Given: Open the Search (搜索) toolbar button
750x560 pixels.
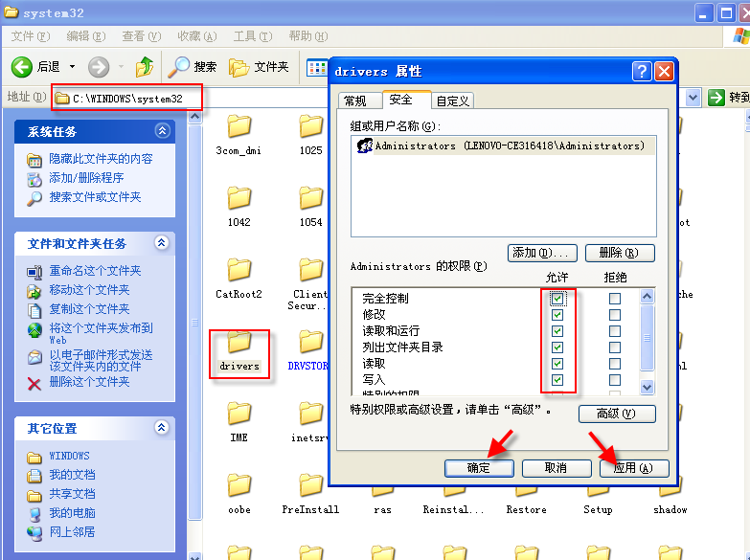Looking at the screenshot, I should point(193,67).
